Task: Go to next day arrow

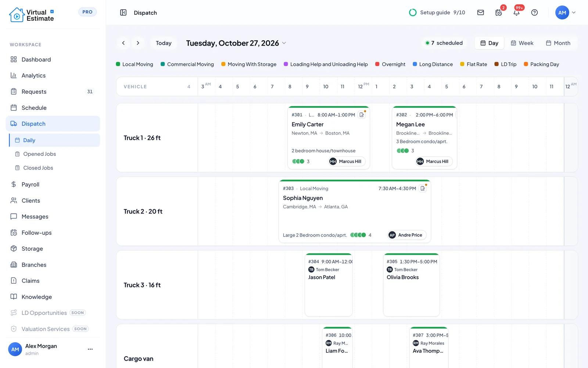Action: [138, 43]
